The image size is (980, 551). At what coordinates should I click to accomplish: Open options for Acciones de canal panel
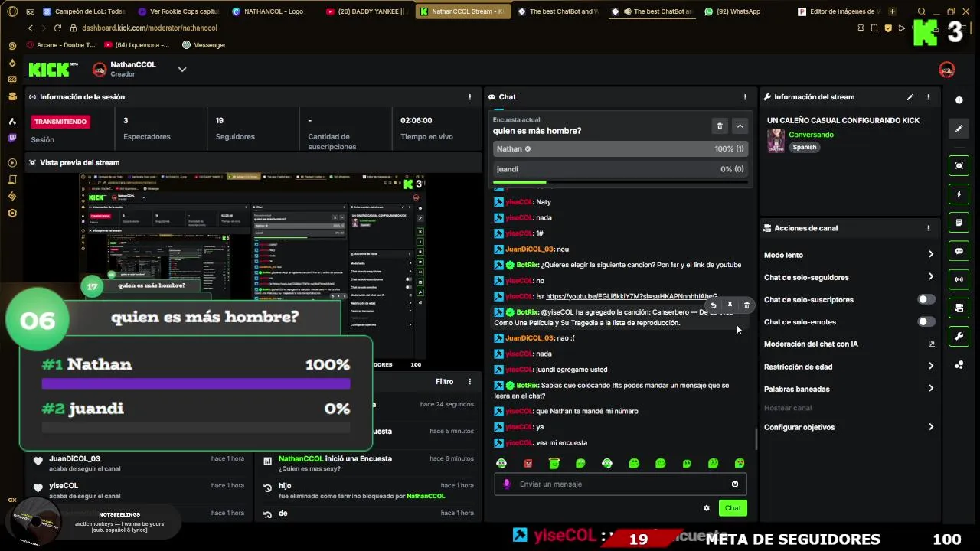point(928,228)
